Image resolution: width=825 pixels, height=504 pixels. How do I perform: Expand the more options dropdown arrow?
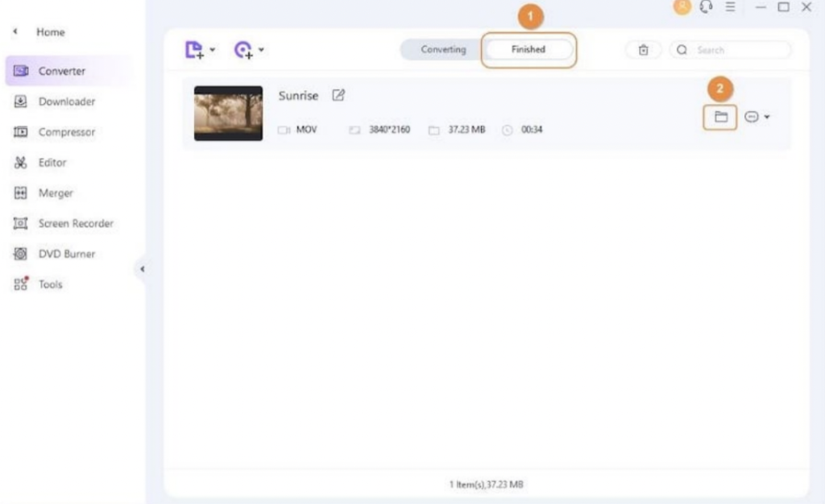767,117
